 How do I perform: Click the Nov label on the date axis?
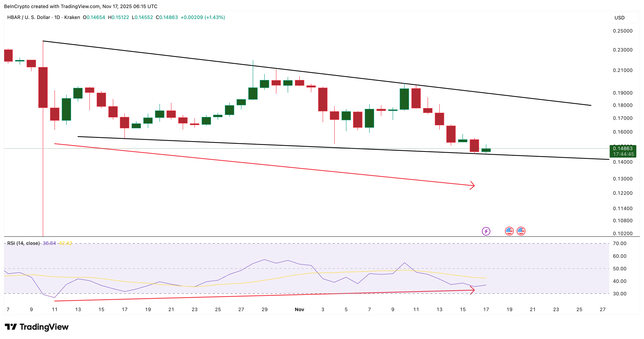point(300,310)
